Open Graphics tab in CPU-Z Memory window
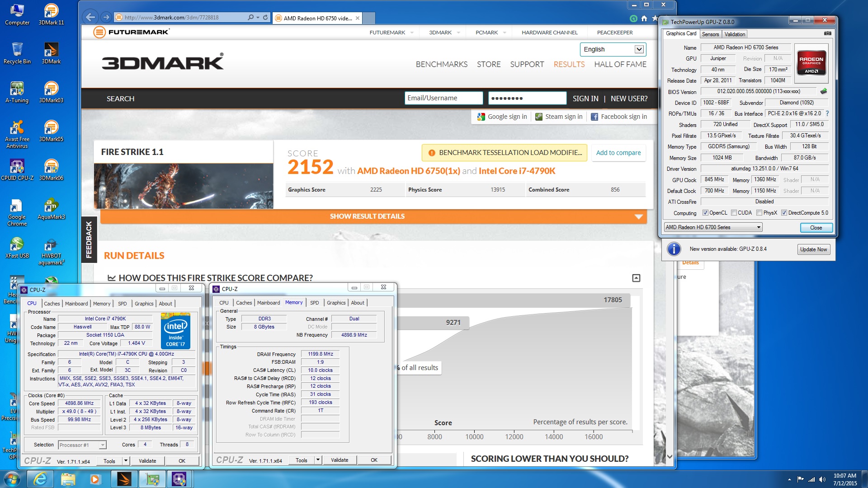The width and height of the screenshot is (868, 488). tap(336, 303)
